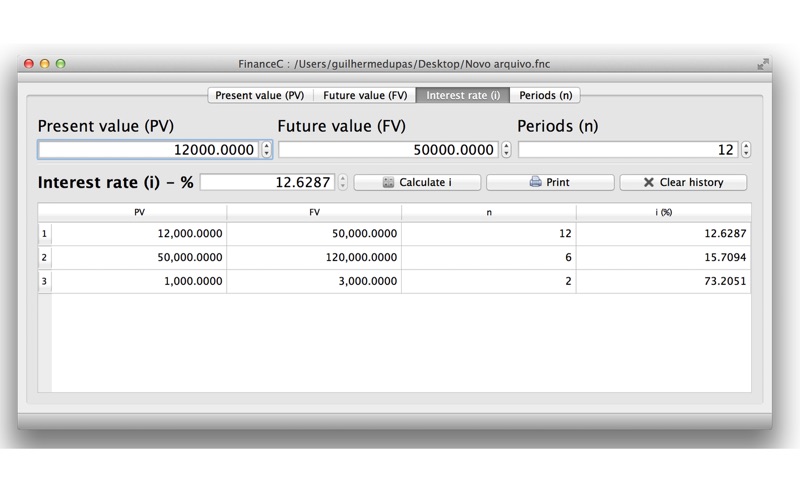
Task: Click the Periods spinner arrows
Action: point(746,149)
